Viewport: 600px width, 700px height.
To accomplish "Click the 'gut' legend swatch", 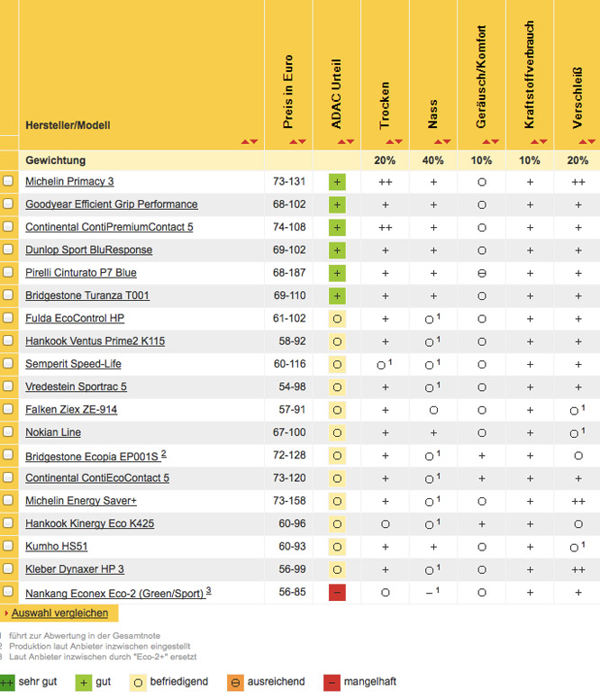I will point(84,683).
